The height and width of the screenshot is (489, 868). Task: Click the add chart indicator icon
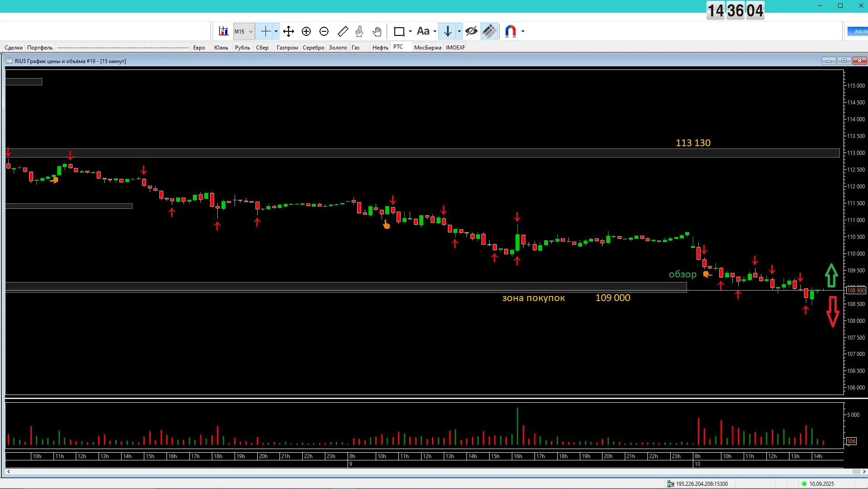tap(223, 31)
